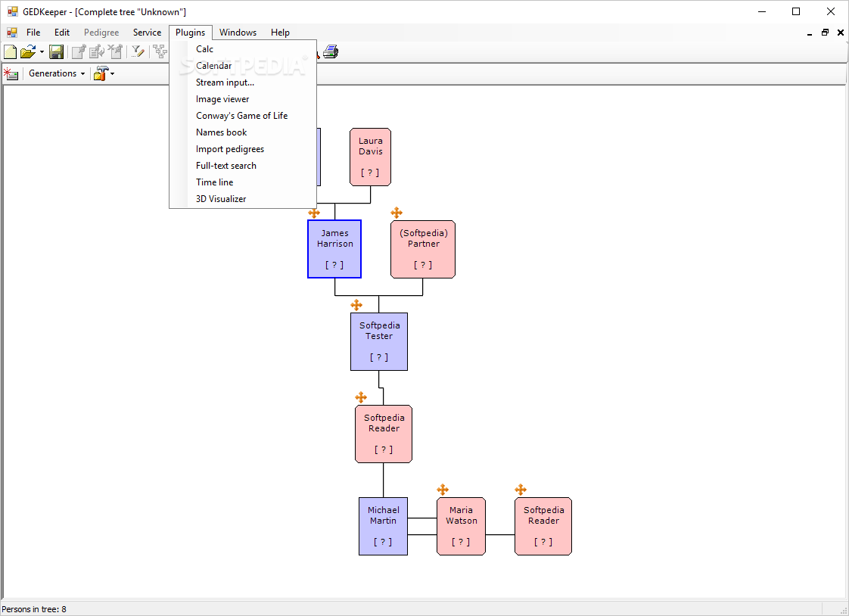Open Names book plugin
Image resolution: width=849 pixels, height=616 pixels.
243,132
